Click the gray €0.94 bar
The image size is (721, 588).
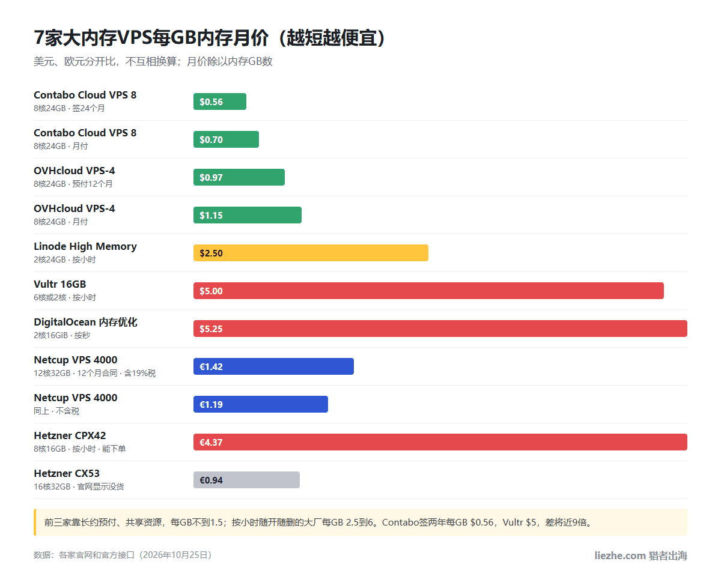click(x=246, y=480)
